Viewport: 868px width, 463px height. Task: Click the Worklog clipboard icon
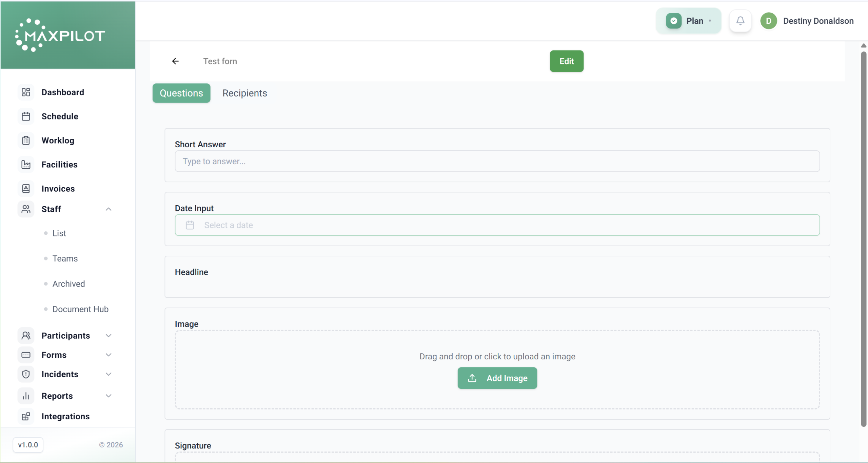[26, 141]
